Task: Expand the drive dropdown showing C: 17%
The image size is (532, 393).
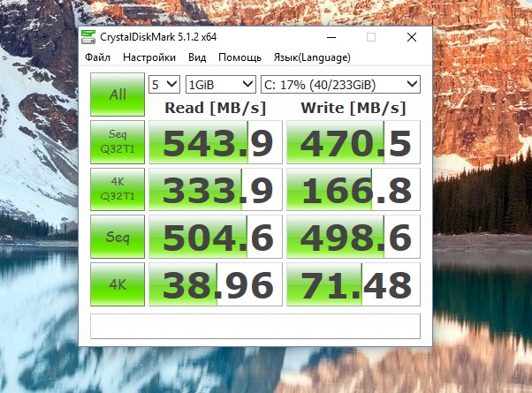Action: click(340, 85)
